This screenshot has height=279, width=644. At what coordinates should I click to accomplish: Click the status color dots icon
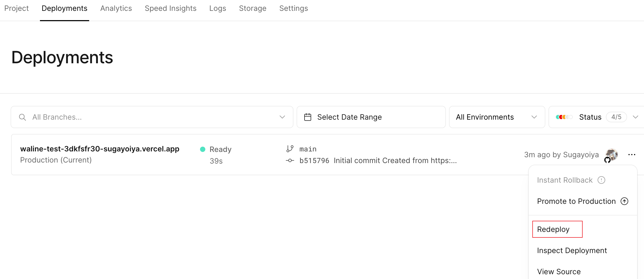(564, 117)
